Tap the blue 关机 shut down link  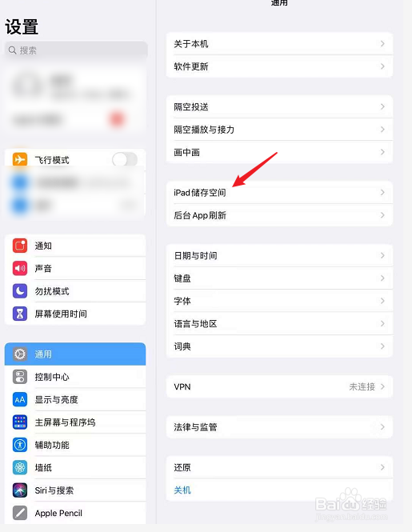click(182, 490)
